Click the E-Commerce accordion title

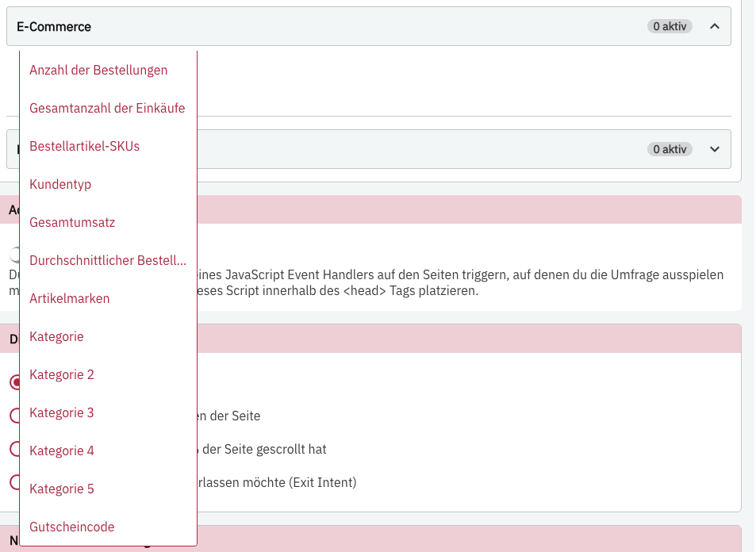point(54,26)
